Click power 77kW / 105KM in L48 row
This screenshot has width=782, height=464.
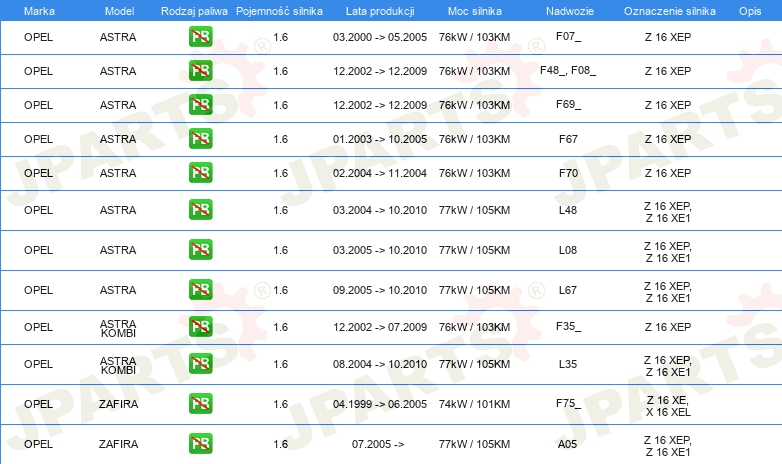click(474, 210)
